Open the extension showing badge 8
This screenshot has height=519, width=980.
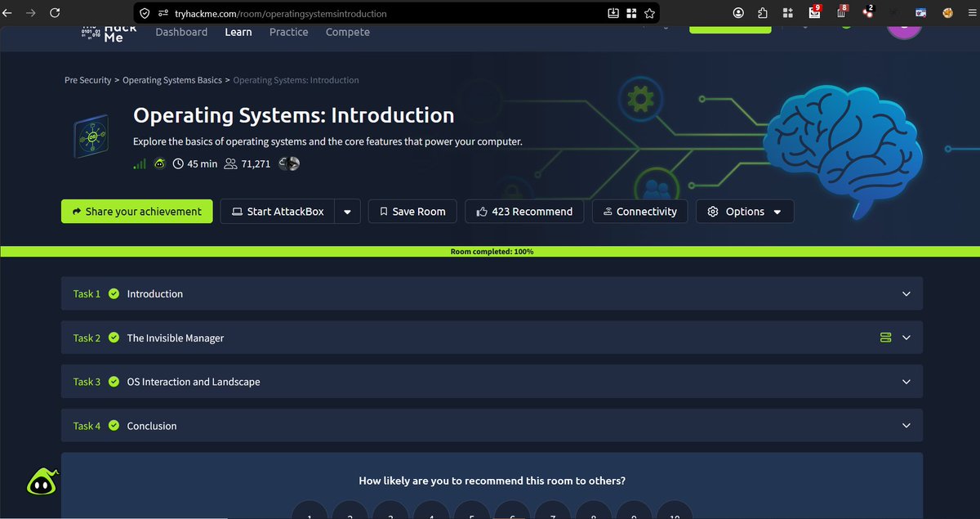[842, 11]
